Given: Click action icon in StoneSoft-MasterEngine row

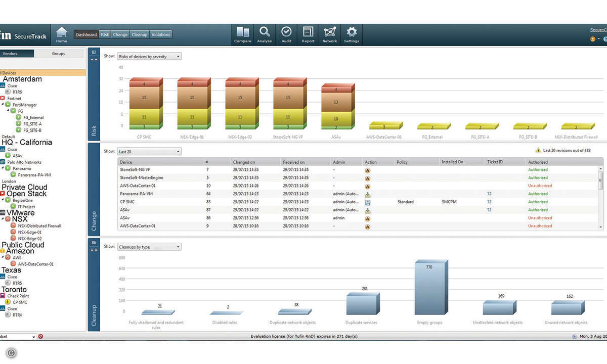Looking at the screenshot, I should click(367, 178).
